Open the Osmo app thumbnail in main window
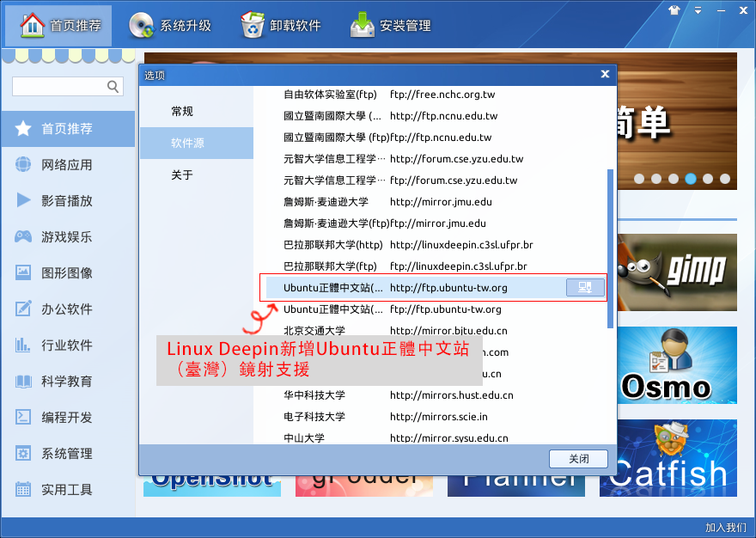Image resolution: width=756 pixels, height=538 pixels. coord(678,365)
